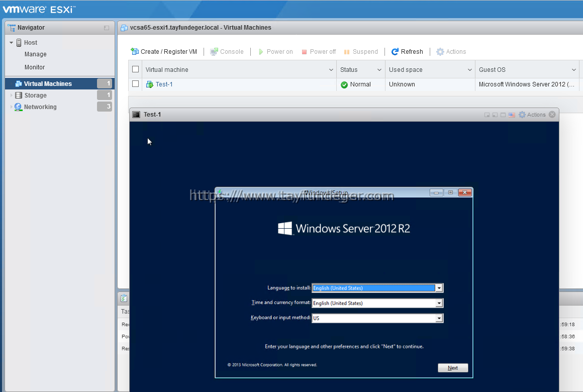Click the Power off toolbar button

tap(319, 52)
